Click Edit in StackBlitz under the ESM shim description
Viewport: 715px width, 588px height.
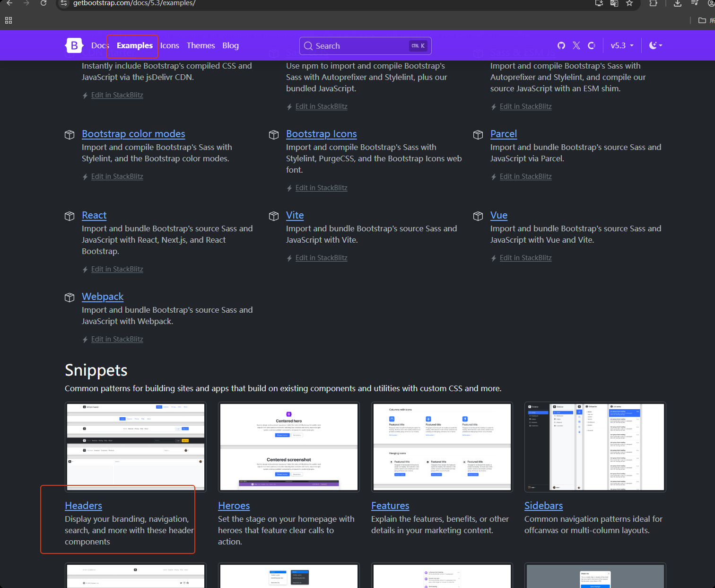tap(526, 106)
